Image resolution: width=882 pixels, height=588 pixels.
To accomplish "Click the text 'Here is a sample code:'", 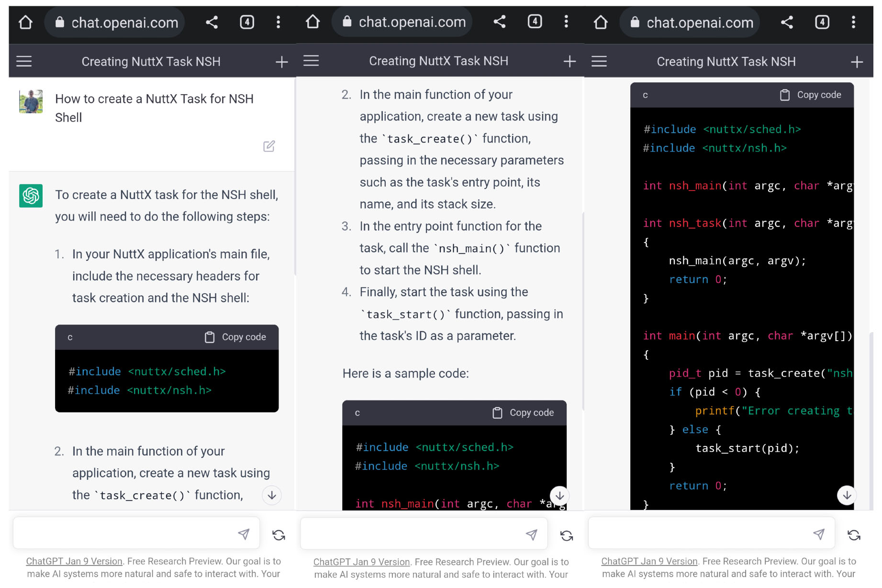I will [405, 373].
